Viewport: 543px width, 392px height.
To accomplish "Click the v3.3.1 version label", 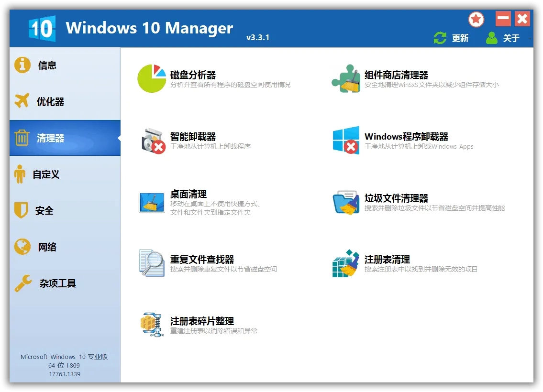I will [x=258, y=37].
